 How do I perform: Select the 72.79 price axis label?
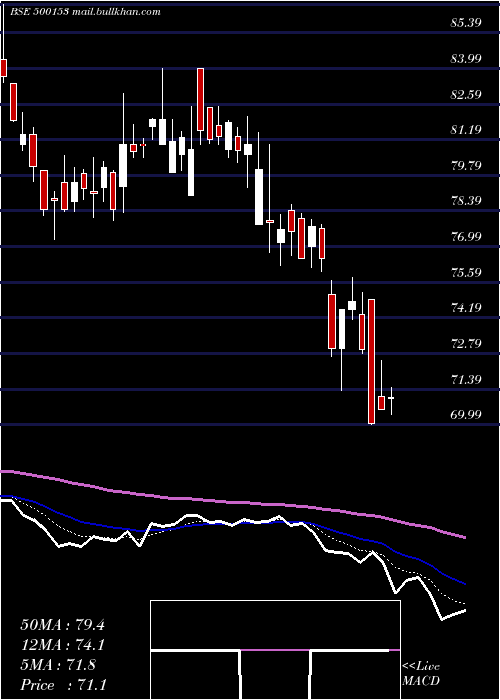[466, 343]
